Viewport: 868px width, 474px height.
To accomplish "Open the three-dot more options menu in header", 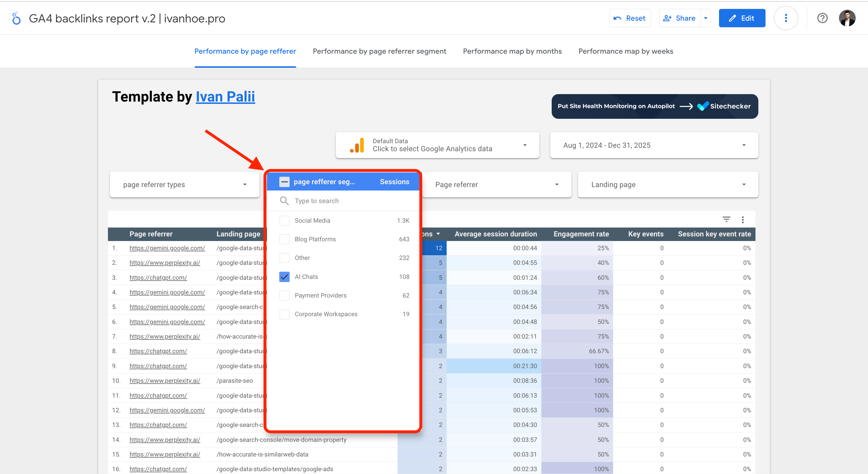I will 786,18.
